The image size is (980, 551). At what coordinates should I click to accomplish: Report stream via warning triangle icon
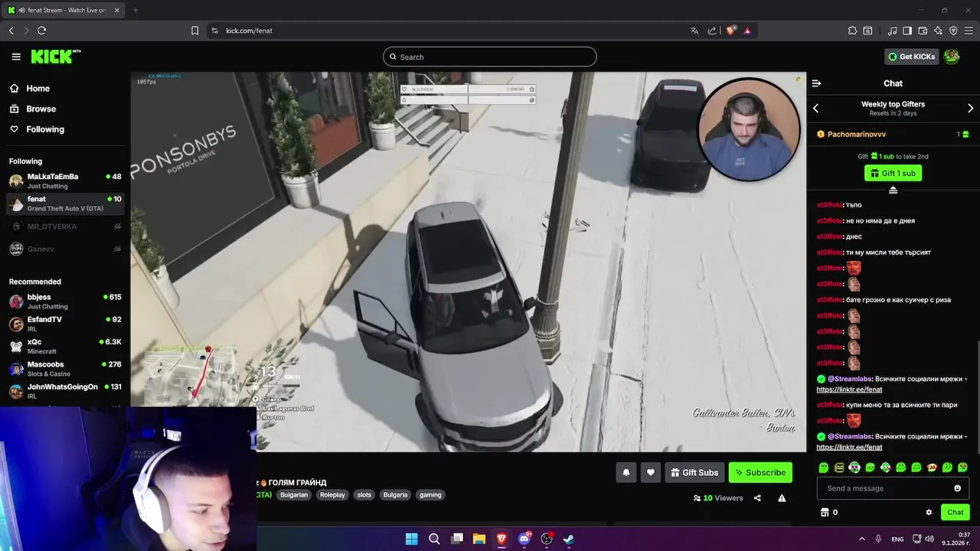coord(782,498)
